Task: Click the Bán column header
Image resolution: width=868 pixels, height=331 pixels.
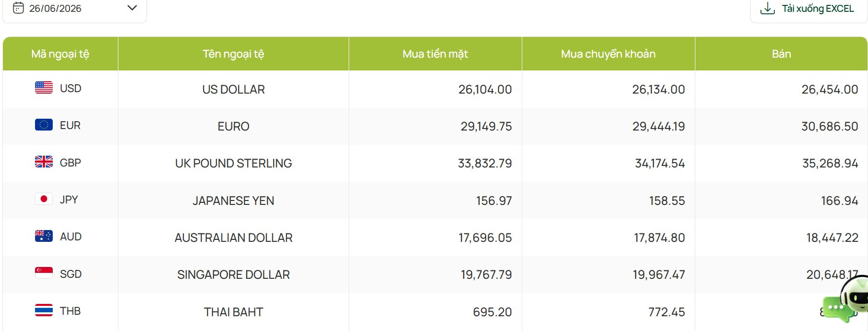Action: [781, 54]
